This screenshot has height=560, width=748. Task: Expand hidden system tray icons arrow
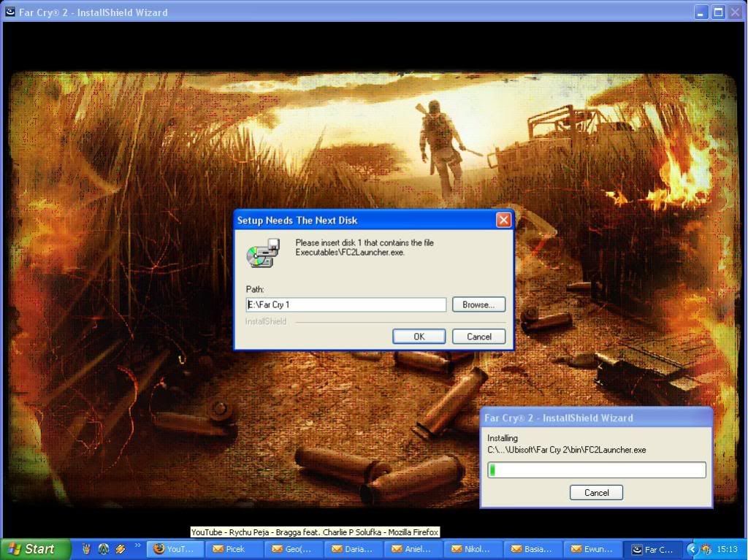pyautogui.click(x=691, y=550)
